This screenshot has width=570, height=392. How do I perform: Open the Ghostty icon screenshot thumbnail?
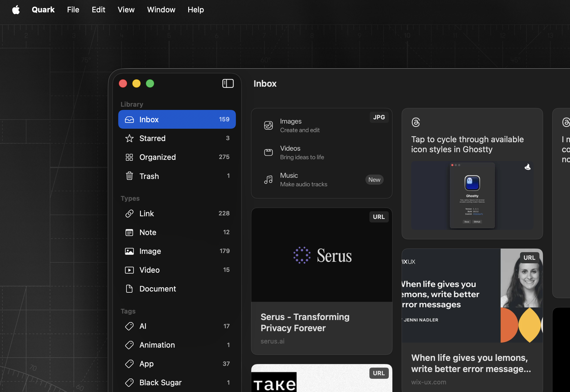point(472,195)
